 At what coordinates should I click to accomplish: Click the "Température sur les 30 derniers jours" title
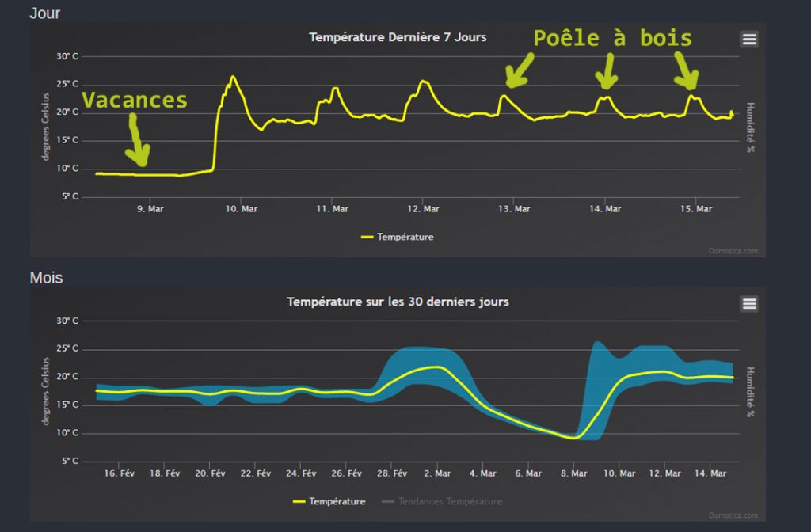[398, 302]
